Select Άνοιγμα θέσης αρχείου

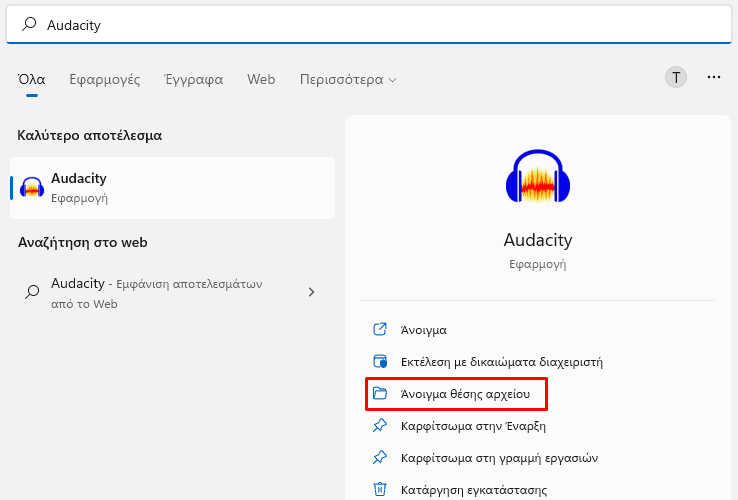[x=457, y=394]
